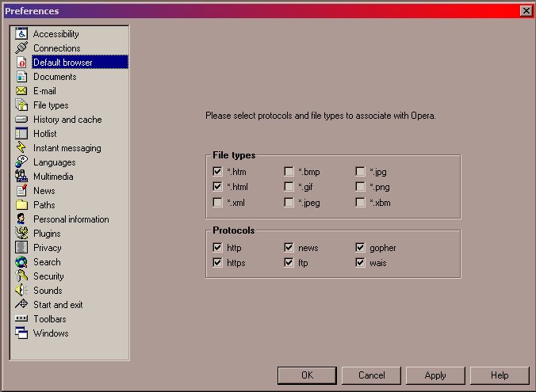Click the E-mail envelope icon
This screenshot has height=392, width=536.
pos(21,91)
